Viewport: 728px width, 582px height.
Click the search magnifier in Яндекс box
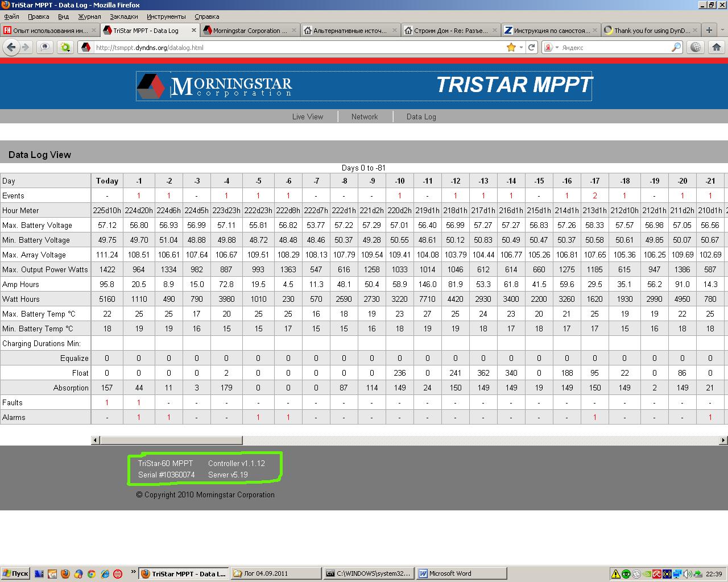tap(676, 47)
